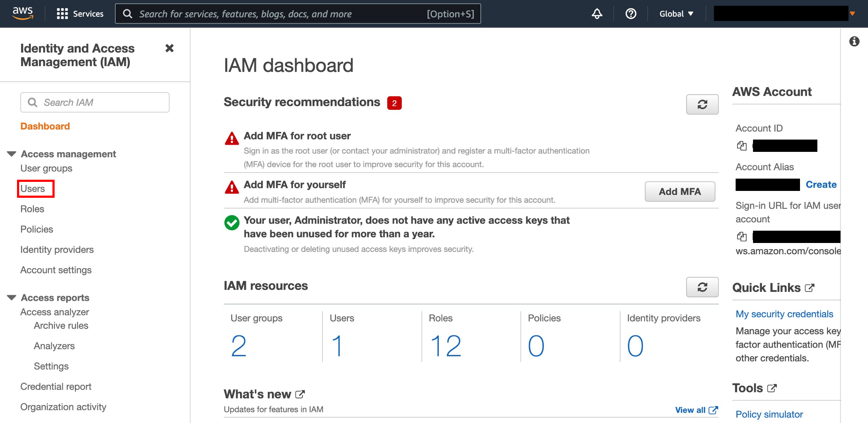Open the info panel icon
Viewport: 868px width, 431px height.
pyautogui.click(x=854, y=41)
